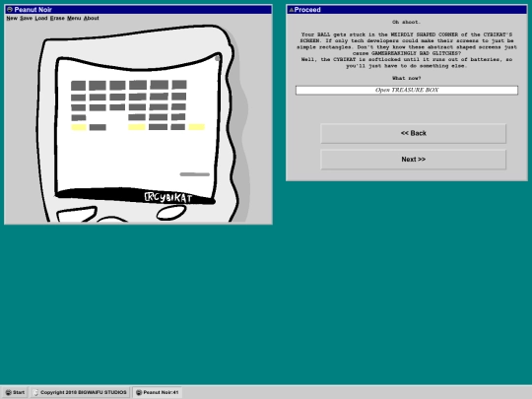Activate Peanut Noir:41 taskbar button
532x399 pixels.
[158, 392]
